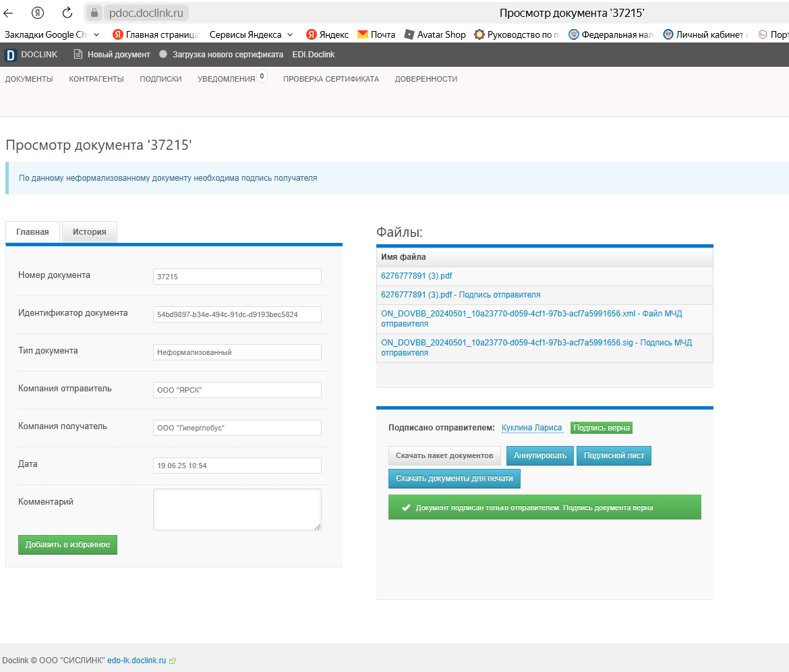Open the КОНТРАГЕНТЫ menu section
The height and width of the screenshot is (672, 789).
click(x=96, y=79)
